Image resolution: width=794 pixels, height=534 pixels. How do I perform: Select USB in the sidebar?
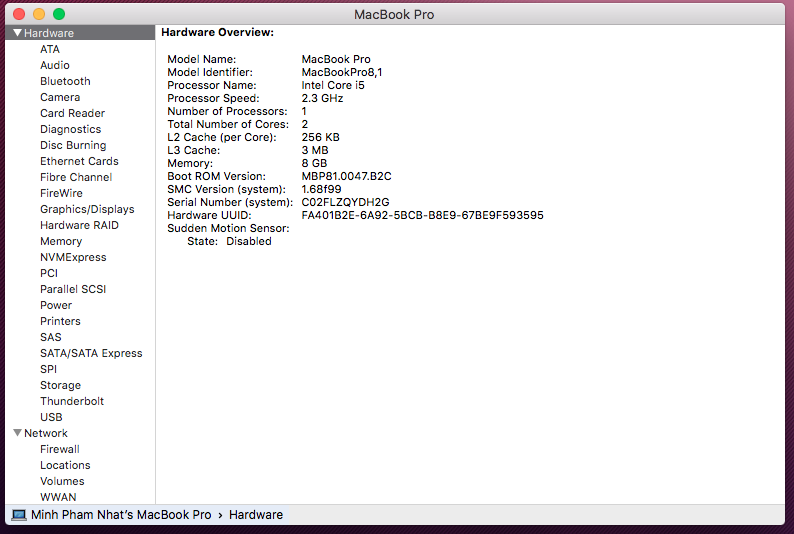pos(51,417)
